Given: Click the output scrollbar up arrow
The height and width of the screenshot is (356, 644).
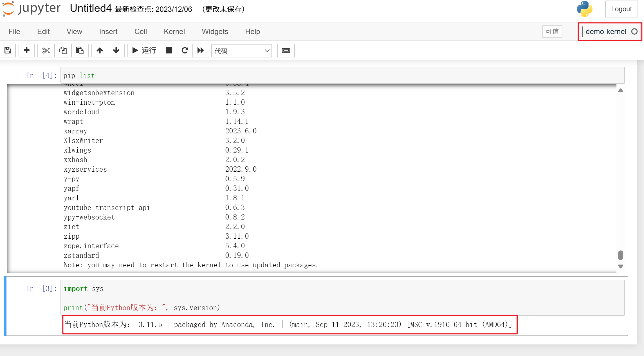Looking at the screenshot, I should click(x=621, y=91).
